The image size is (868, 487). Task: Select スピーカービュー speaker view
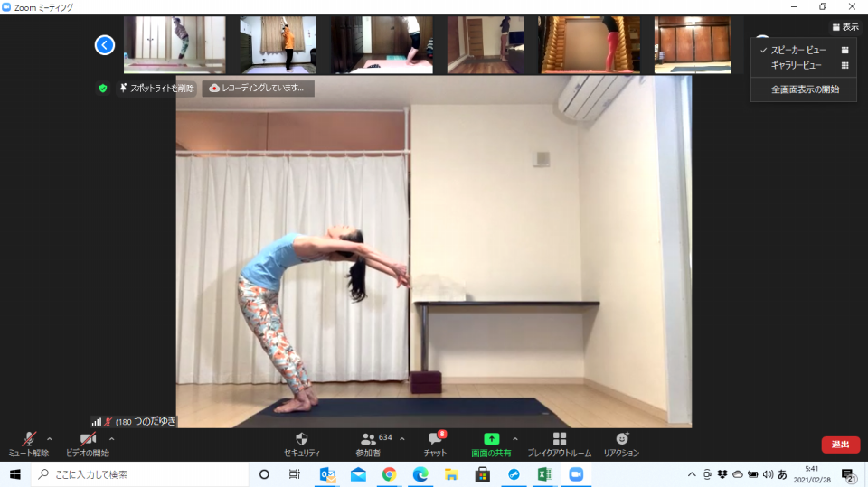[804, 50]
